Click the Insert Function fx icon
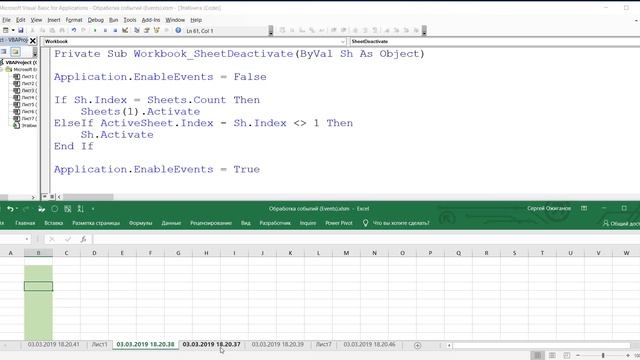 pyautogui.click(x=83, y=239)
